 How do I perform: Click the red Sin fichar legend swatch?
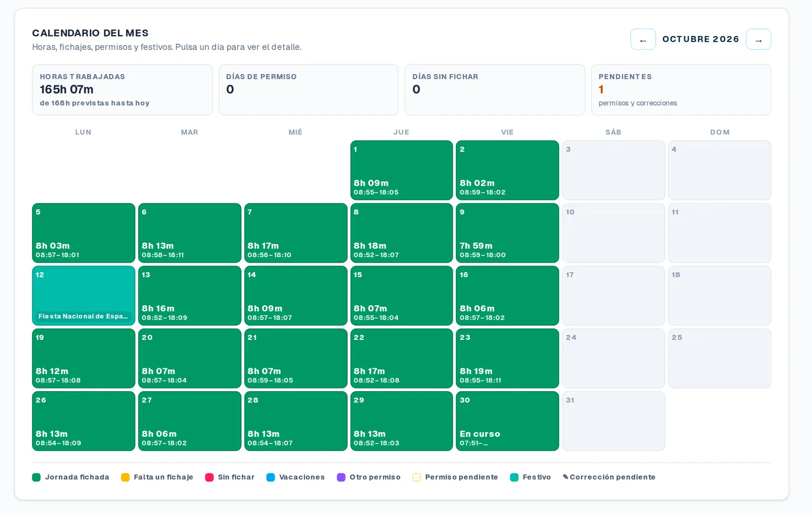coord(209,477)
